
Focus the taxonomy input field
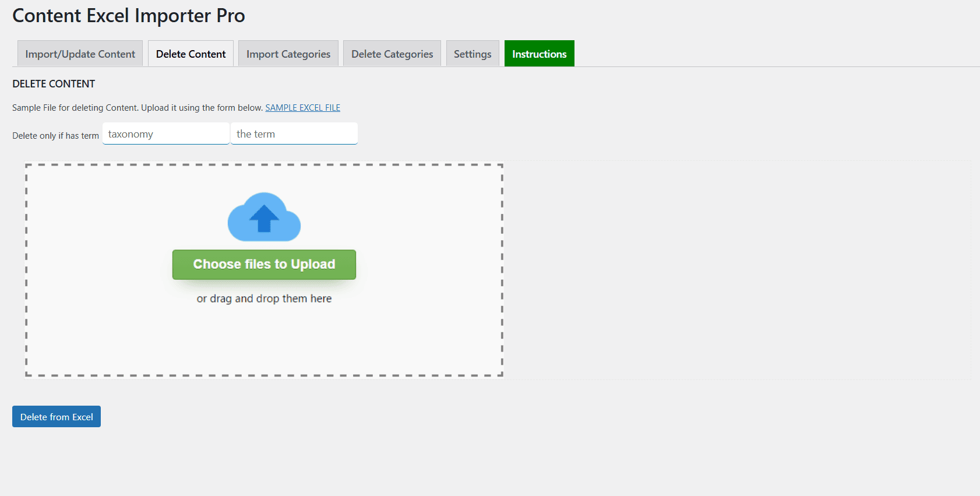point(166,133)
